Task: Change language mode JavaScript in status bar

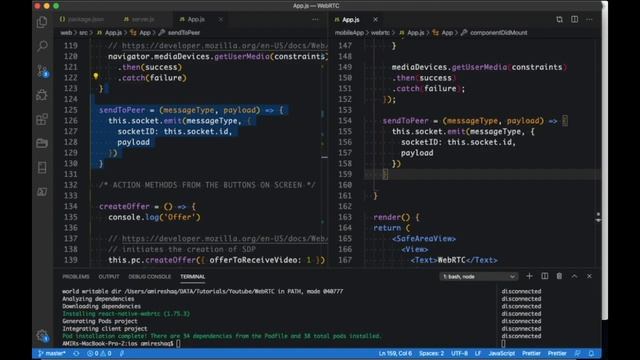Action: pyautogui.click(x=502, y=353)
